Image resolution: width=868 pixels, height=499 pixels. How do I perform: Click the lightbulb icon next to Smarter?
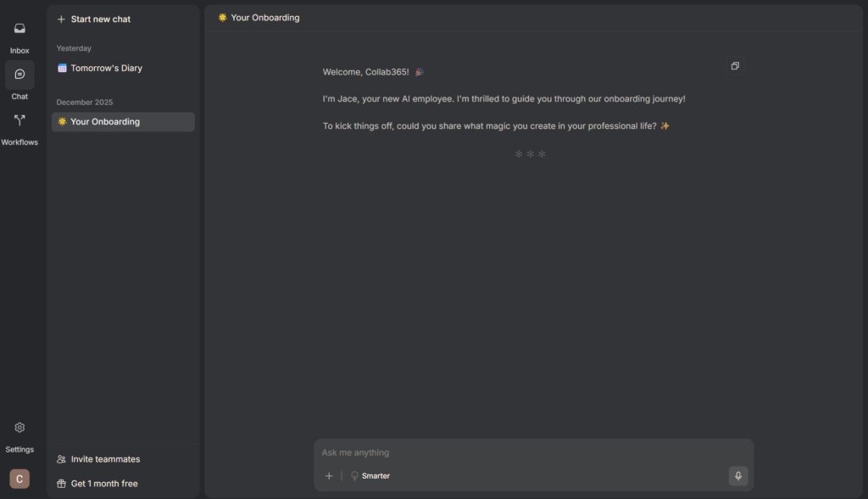[x=354, y=476]
